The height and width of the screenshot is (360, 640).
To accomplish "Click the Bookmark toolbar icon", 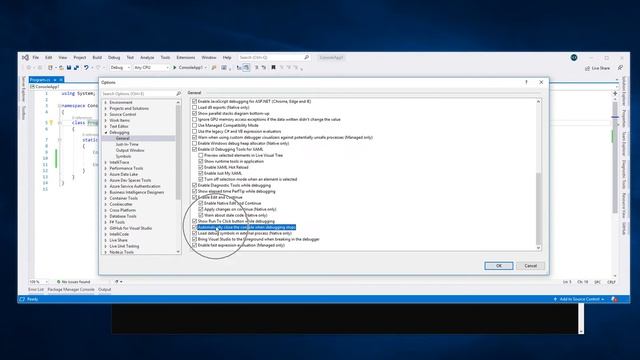I will [x=273, y=67].
